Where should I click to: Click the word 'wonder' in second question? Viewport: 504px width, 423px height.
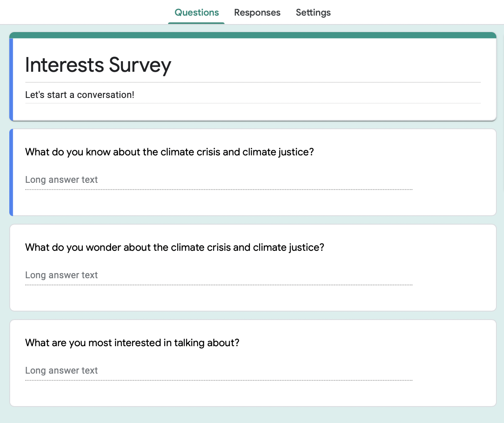(x=103, y=247)
